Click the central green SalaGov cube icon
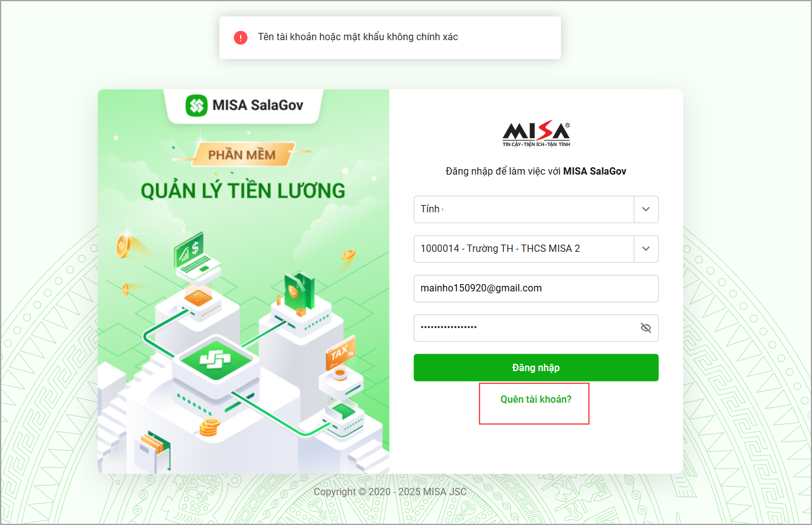Screen dimensions: 812x525 216,359
